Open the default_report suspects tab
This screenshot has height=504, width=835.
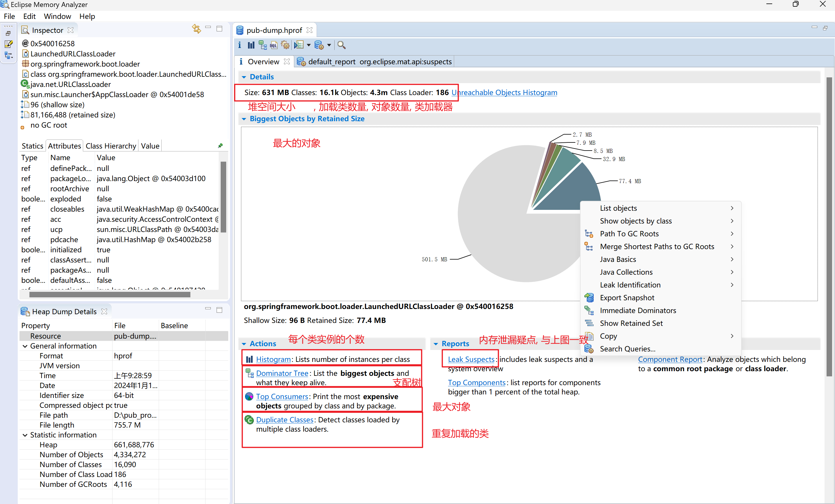tap(375, 62)
